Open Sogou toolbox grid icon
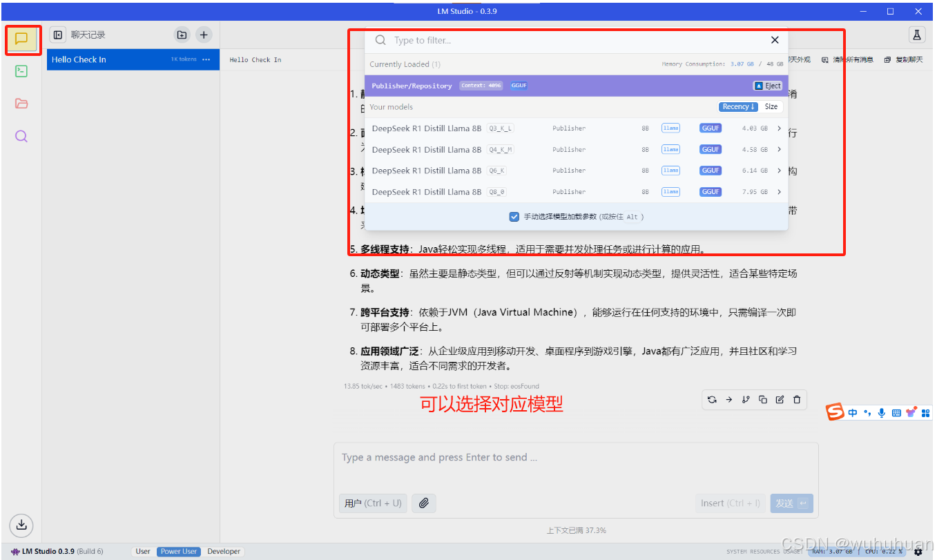The image size is (937, 560). (x=926, y=413)
